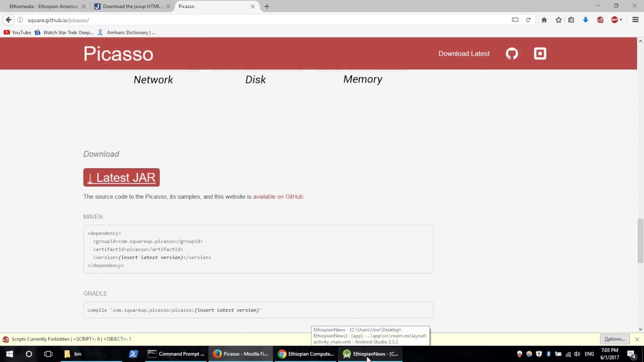Switch to EthiopianNews Android Studio taskbar item
This screenshot has width=644, height=362.
(x=370, y=354)
